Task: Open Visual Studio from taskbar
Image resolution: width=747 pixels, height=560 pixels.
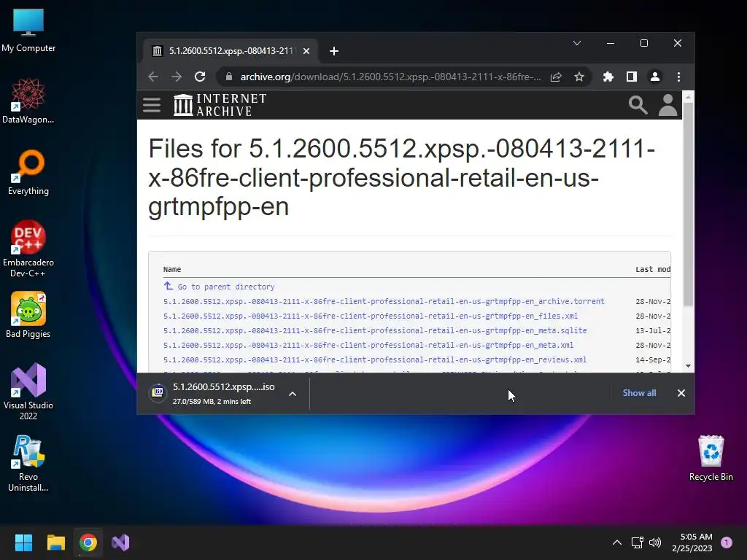Action: coord(120,542)
